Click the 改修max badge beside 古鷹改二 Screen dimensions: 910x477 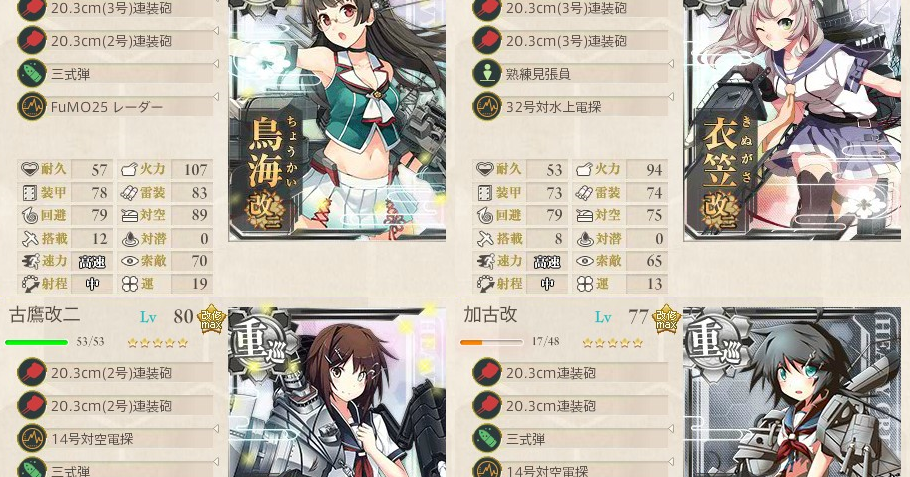[212, 319]
